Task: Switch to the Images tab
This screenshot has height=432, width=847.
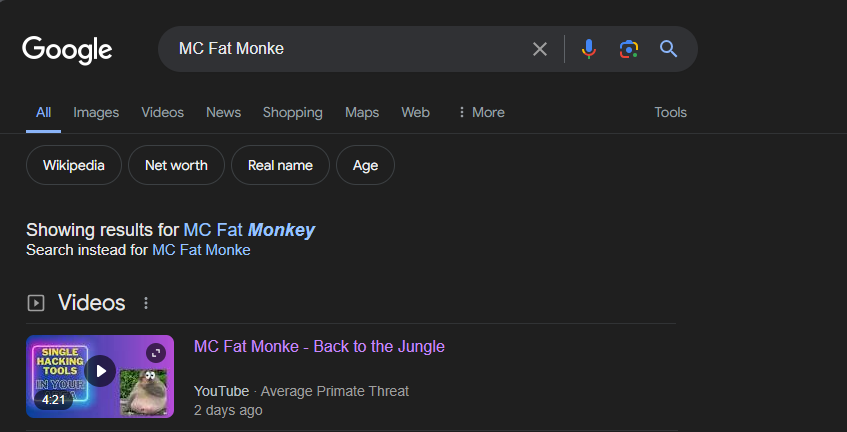Action: pos(96,112)
